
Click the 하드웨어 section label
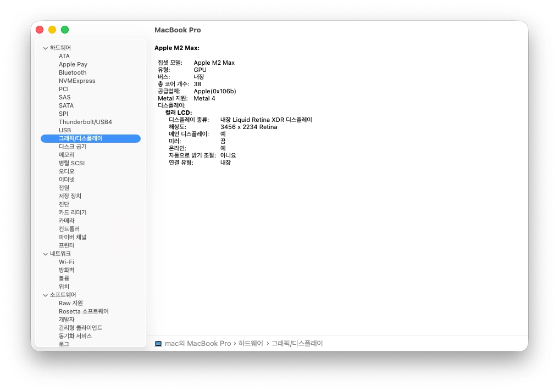coord(60,48)
